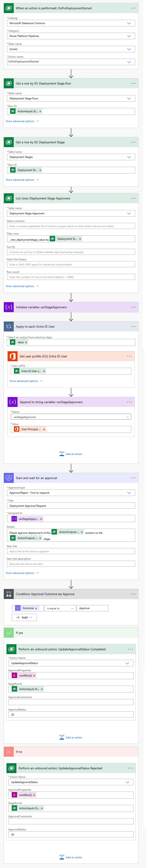Open ellipsis menu for Condition: Approval Outcome eq Approve

[133, 594]
